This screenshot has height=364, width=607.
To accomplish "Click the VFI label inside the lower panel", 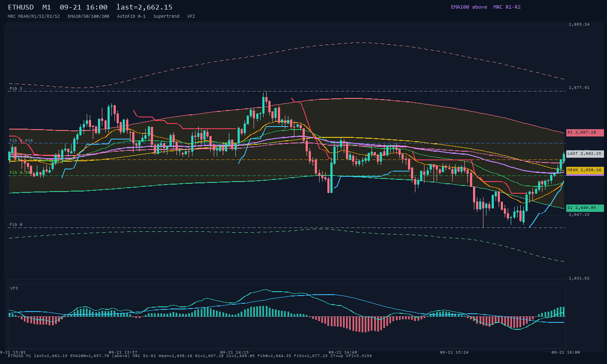I will 14,288.
